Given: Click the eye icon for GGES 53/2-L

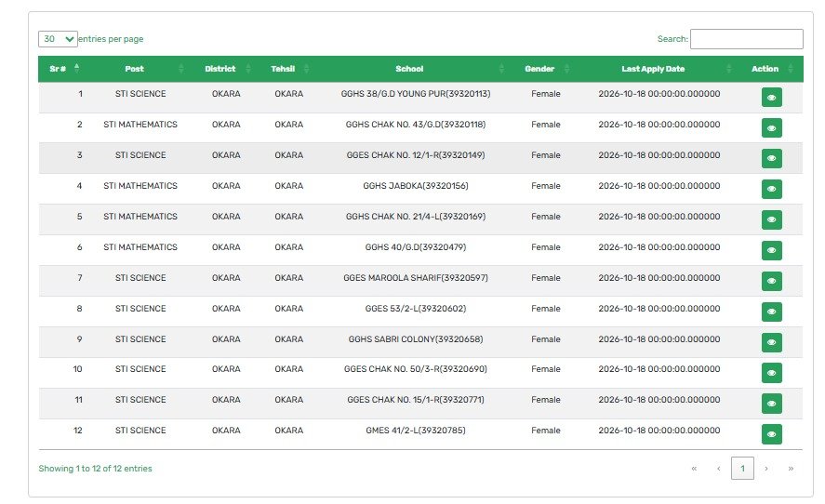Looking at the screenshot, I should coord(771,312).
